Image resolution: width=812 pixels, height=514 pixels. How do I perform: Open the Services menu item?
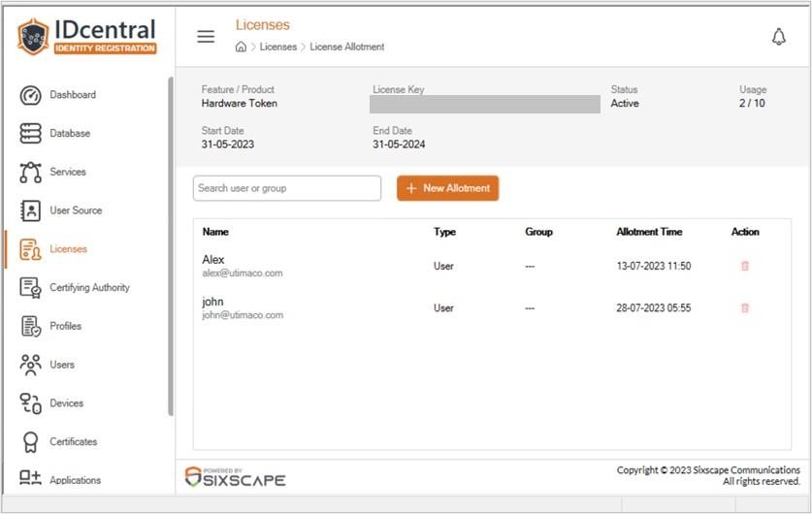click(68, 172)
